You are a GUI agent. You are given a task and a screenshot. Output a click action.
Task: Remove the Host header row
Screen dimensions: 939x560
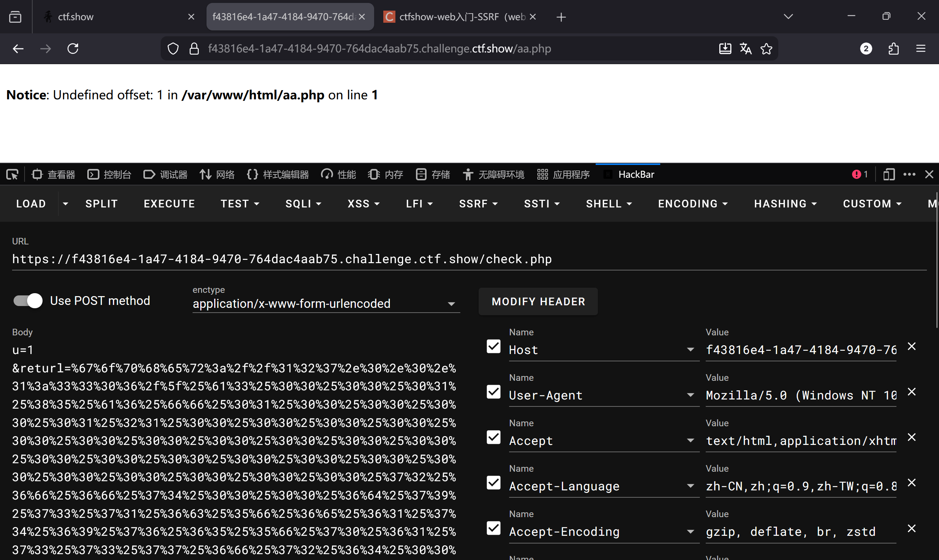tap(911, 346)
